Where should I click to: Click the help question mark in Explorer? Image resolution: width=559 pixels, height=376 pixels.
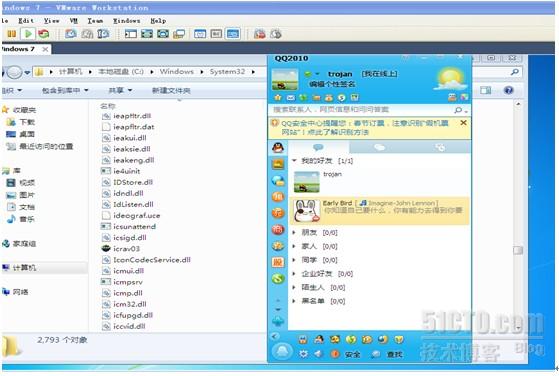pyautogui.click(x=509, y=90)
